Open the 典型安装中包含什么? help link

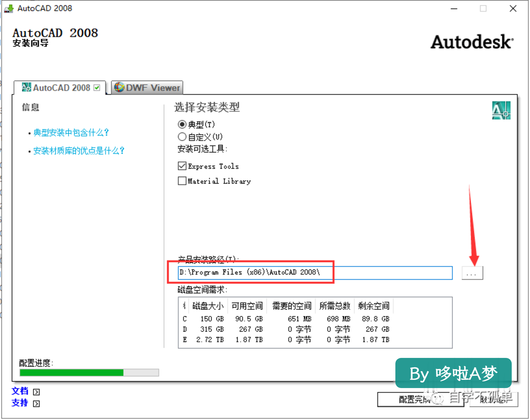[x=71, y=133]
